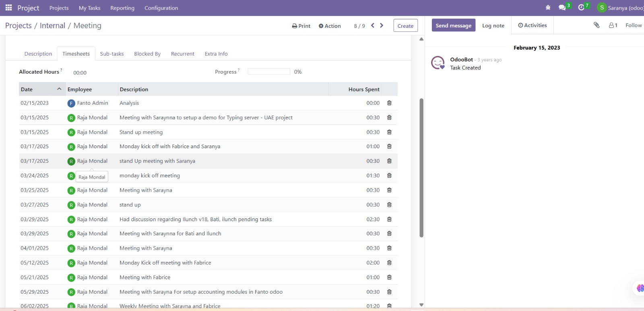
Task: Show followers list icon
Action: [613, 25]
